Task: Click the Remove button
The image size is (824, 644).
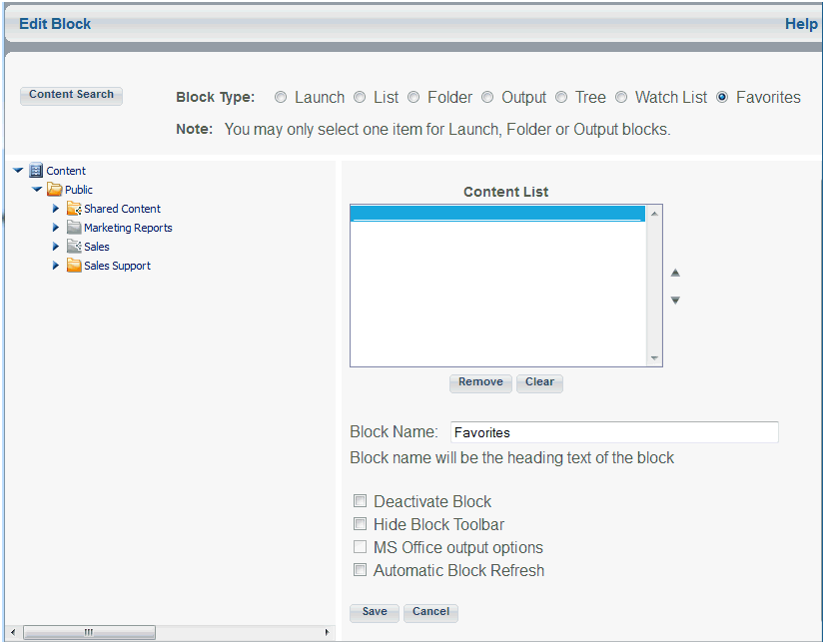Action: pyautogui.click(x=480, y=383)
